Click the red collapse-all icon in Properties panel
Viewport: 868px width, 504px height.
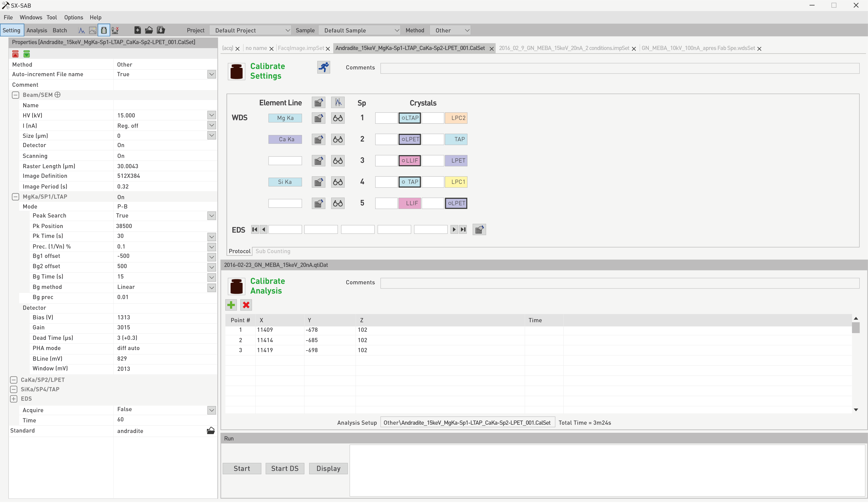tap(15, 54)
